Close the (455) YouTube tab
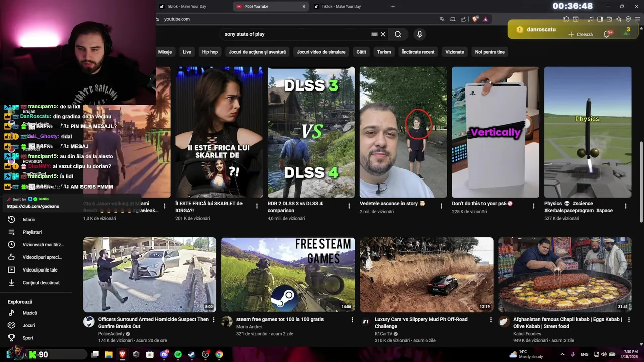The image size is (644, 362). (304, 6)
